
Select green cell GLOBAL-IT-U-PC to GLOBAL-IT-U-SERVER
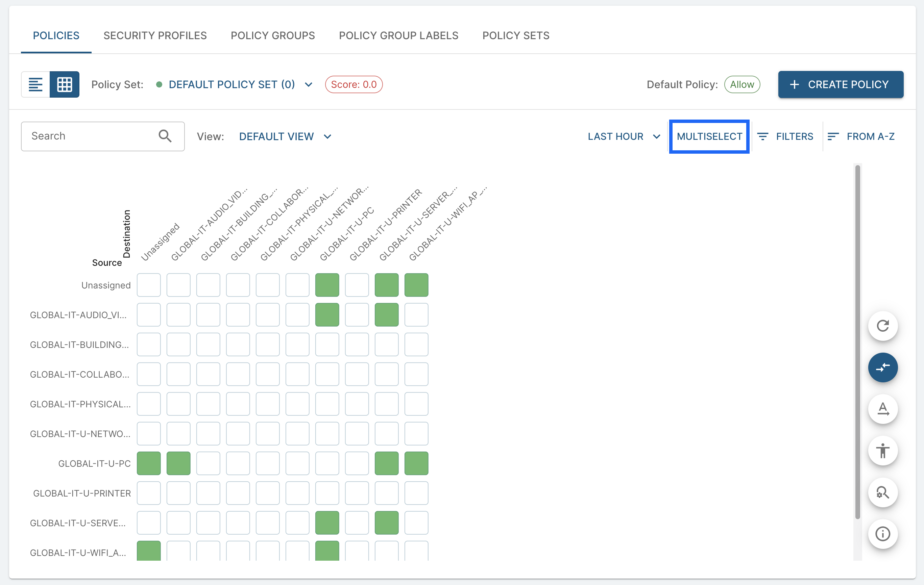(x=386, y=463)
